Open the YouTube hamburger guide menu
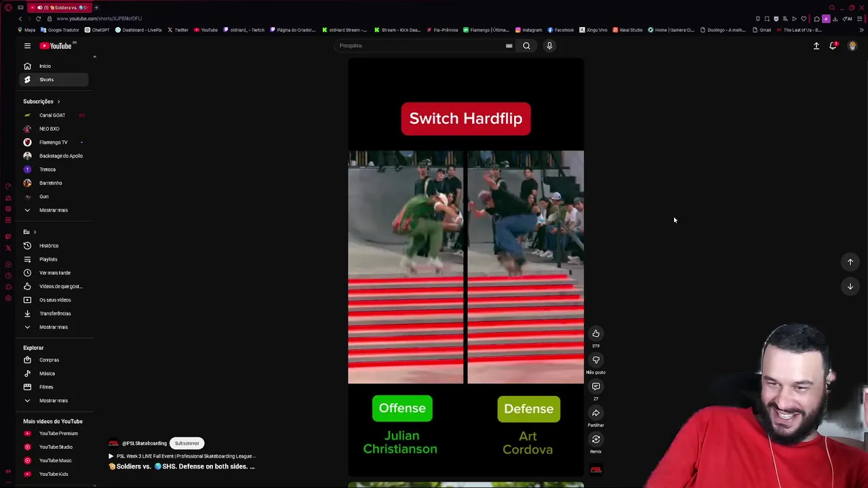Screen dimensions: 868x488 pyautogui.click(x=27, y=45)
